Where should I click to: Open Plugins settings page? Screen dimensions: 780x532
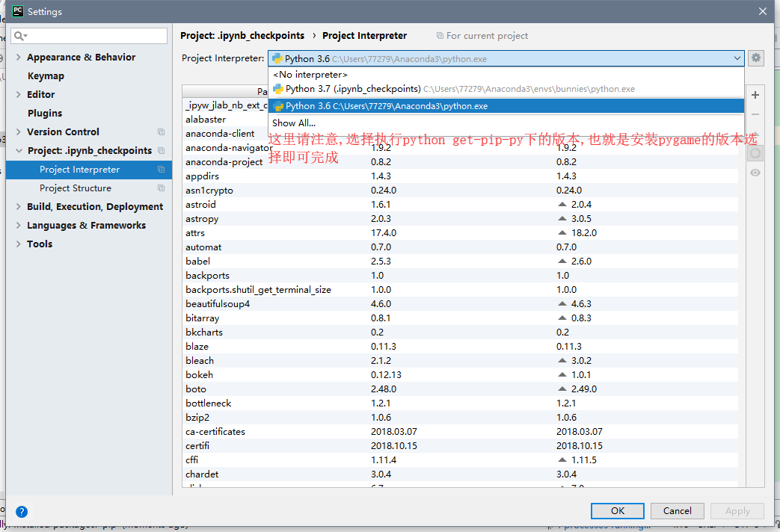45,114
